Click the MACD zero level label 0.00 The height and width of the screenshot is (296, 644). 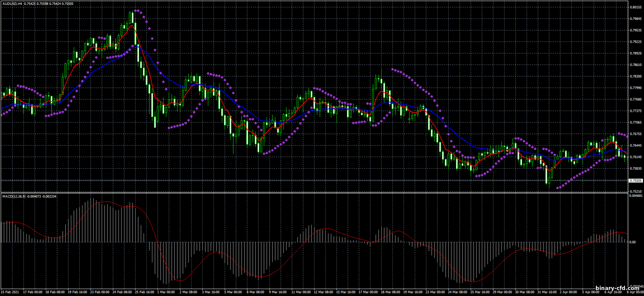coord(633,242)
